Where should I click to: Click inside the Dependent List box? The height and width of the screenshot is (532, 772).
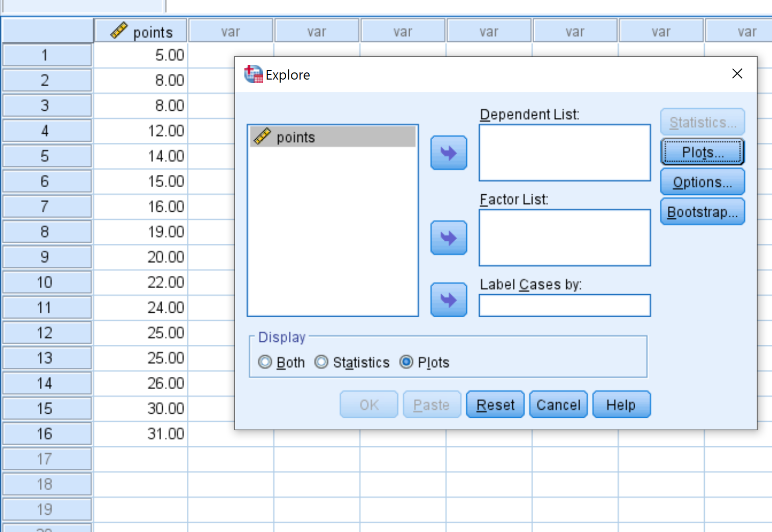coord(565,153)
